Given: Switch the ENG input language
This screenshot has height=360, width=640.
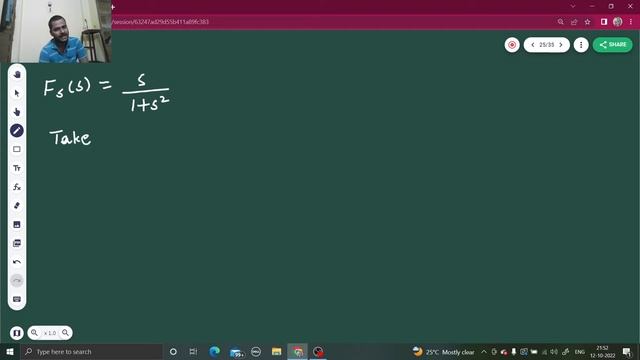Looking at the screenshot, I should point(580,352).
